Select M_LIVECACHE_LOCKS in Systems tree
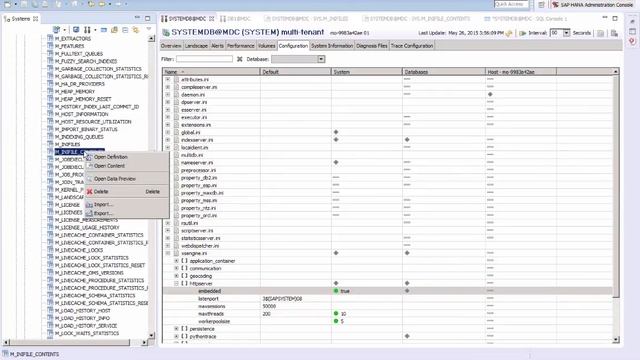Image resolution: width=640 pixels, height=360 pixels. (x=79, y=250)
